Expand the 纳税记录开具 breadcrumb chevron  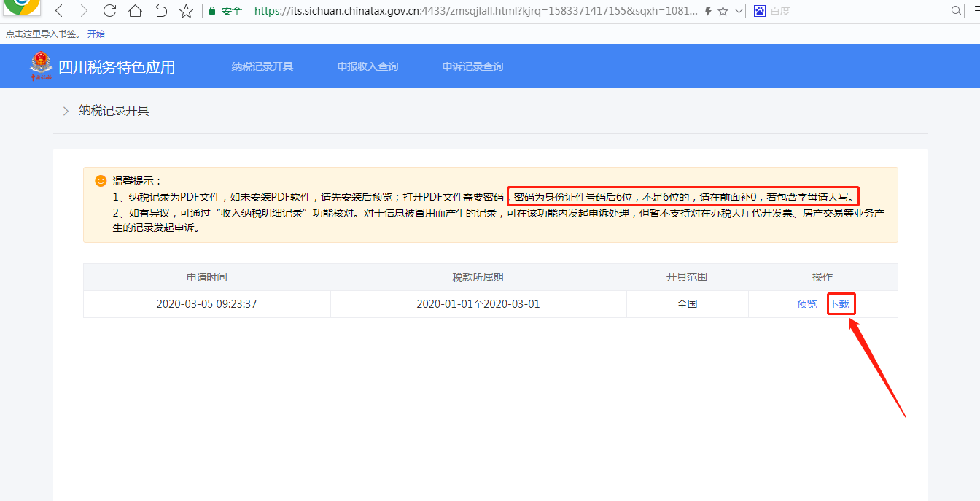pyautogui.click(x=66, y=111)
